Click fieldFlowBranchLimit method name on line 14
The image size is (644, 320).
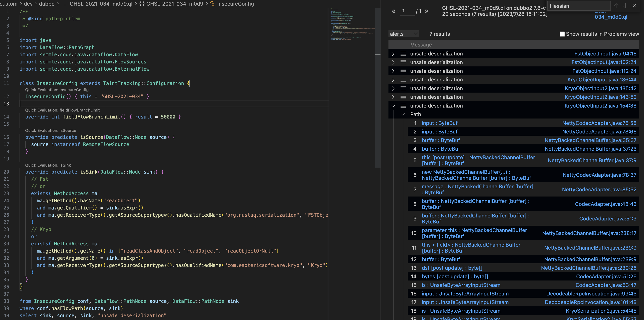[91, 117]
